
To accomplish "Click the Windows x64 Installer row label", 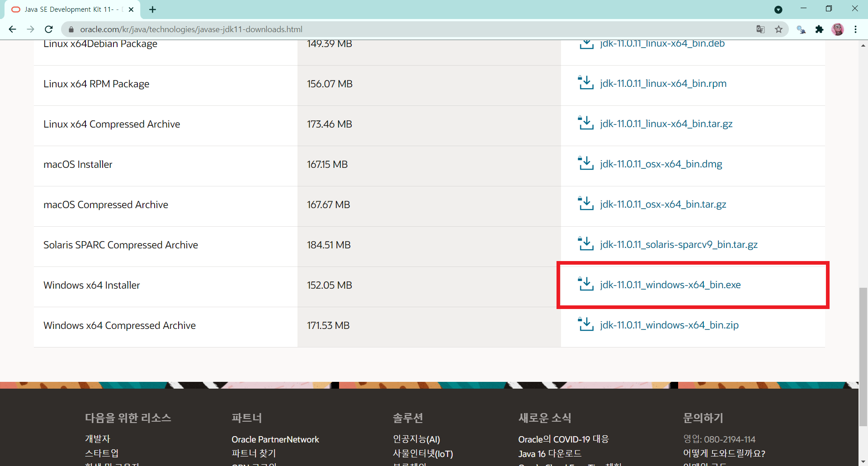I will pos(92,285).
